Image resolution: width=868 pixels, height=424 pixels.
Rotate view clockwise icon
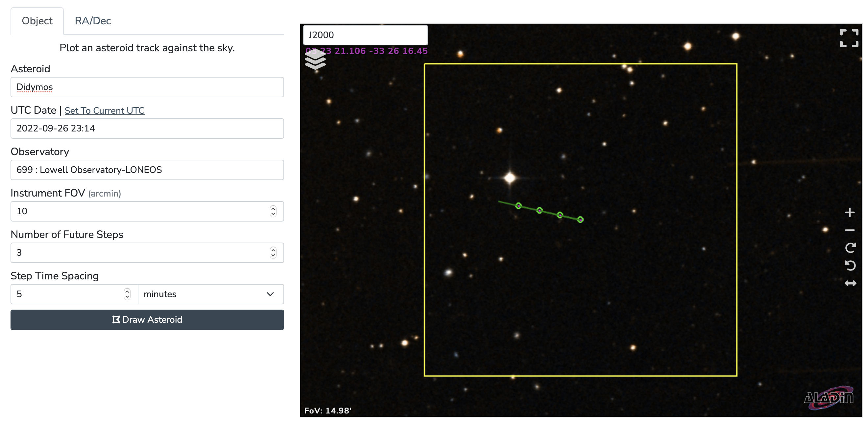click(x=850, y=248)
